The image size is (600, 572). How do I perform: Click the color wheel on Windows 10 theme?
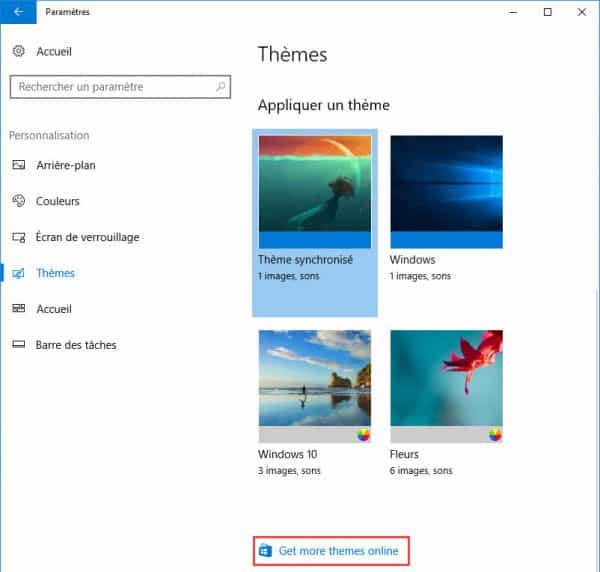point(363,435)
